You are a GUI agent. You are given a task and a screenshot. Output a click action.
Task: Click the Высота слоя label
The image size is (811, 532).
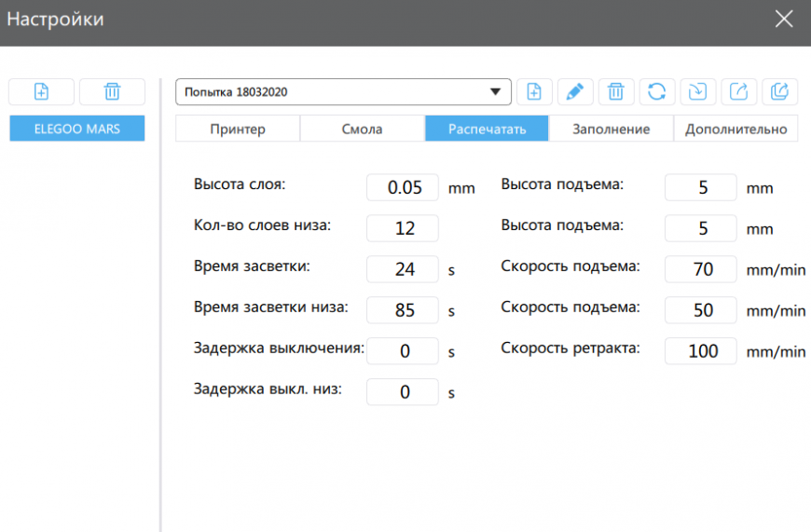pos(240,184)
